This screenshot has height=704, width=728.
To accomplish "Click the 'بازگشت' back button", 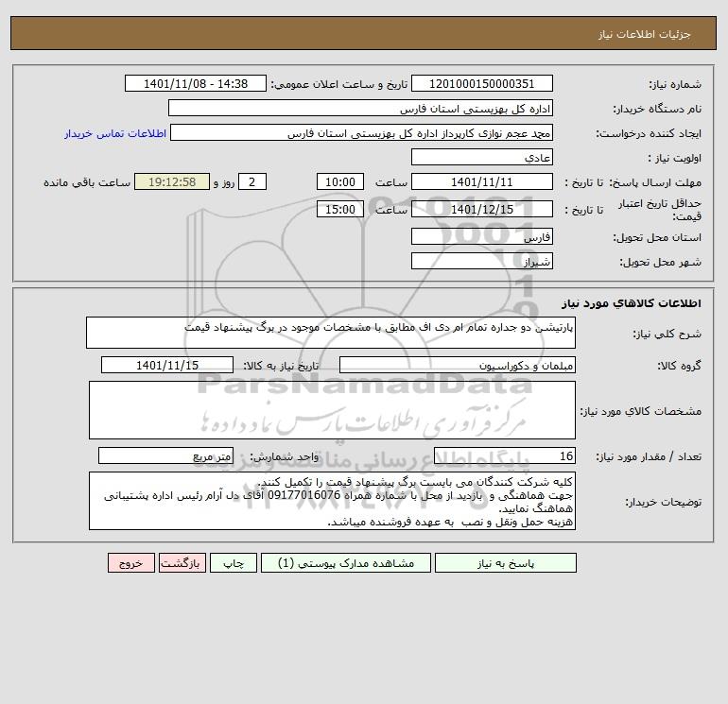I will click(182, 563).
